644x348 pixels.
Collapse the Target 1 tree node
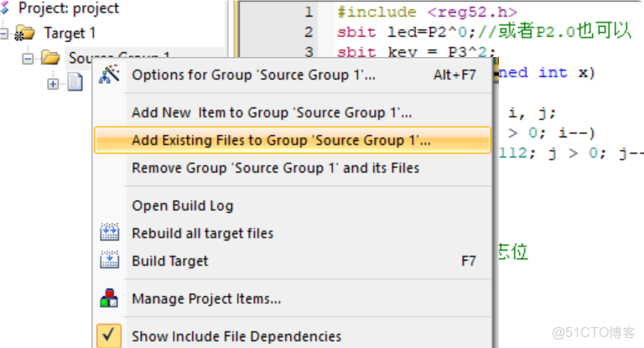(x=5, y=34)
